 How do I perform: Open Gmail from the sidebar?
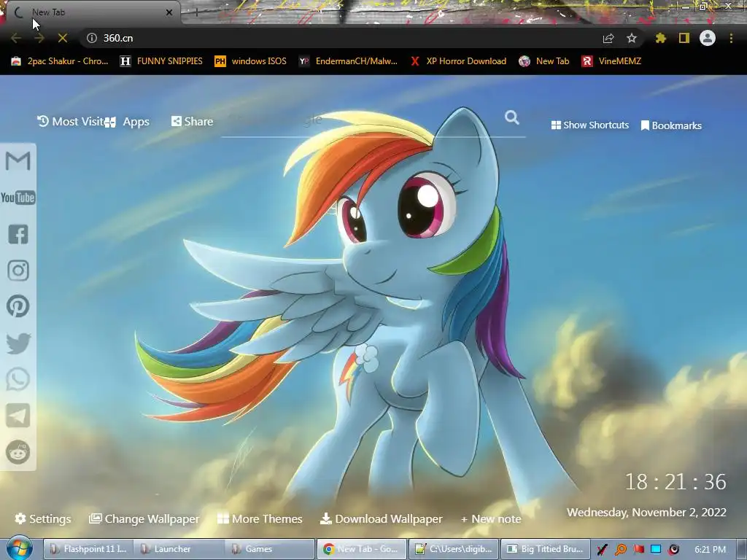(18, 161)
